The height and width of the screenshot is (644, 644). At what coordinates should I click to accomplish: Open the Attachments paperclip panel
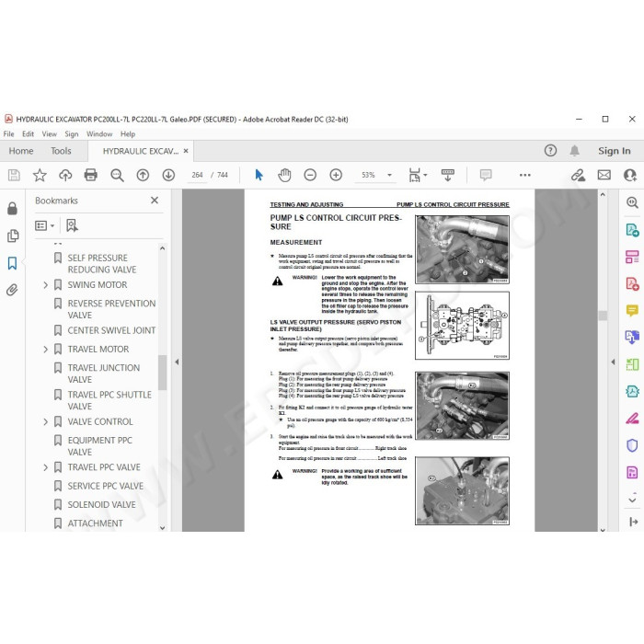click(x=12, y=291)
